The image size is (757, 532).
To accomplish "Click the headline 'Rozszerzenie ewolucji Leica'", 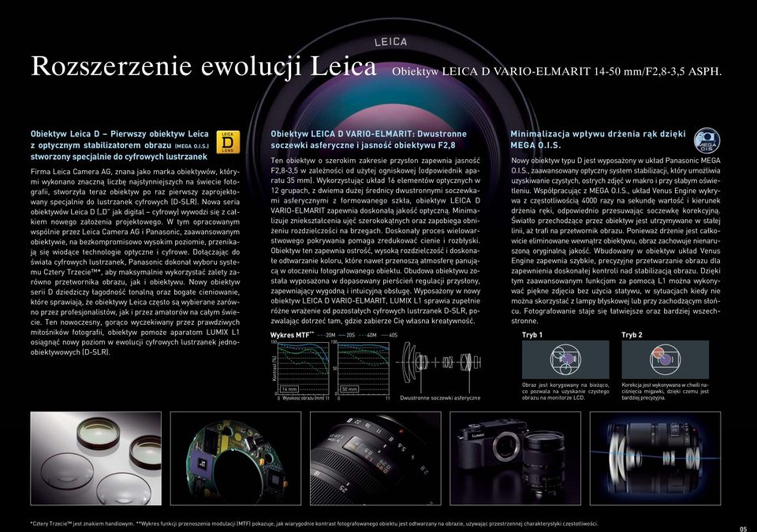I will pyautogui.click(x=203, y=66).
